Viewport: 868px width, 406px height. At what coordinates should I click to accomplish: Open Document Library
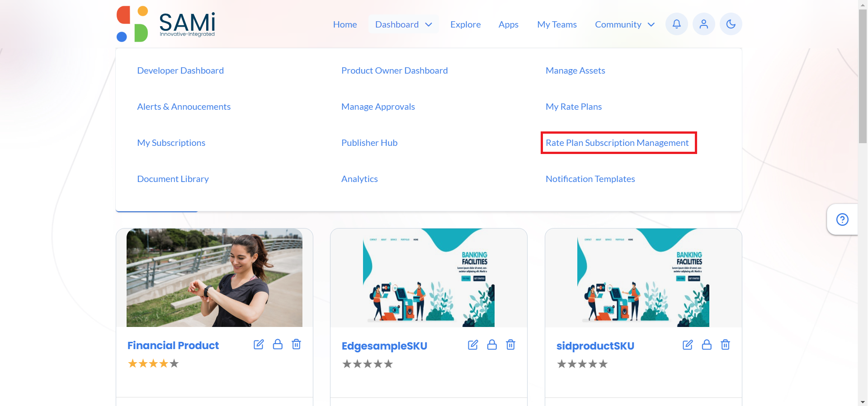pyautogui.click(x=173, y=179)
